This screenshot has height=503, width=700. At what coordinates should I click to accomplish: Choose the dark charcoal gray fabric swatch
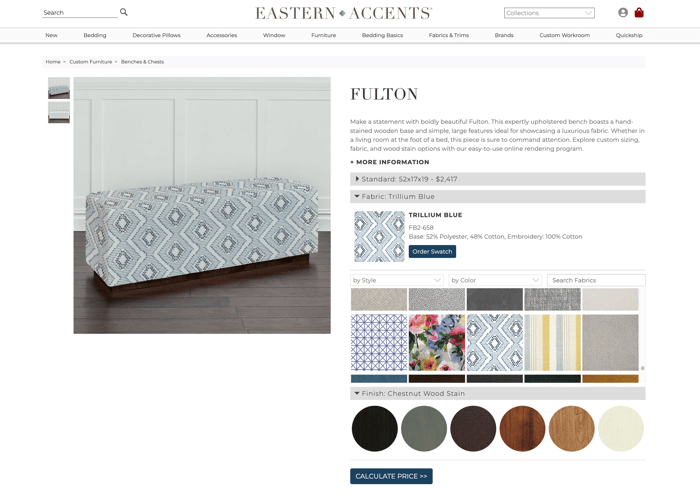[x=495, y=299]
